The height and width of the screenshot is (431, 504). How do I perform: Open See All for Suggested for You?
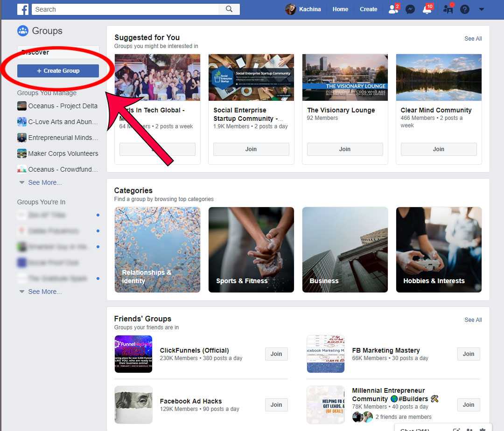pos(473,39)
